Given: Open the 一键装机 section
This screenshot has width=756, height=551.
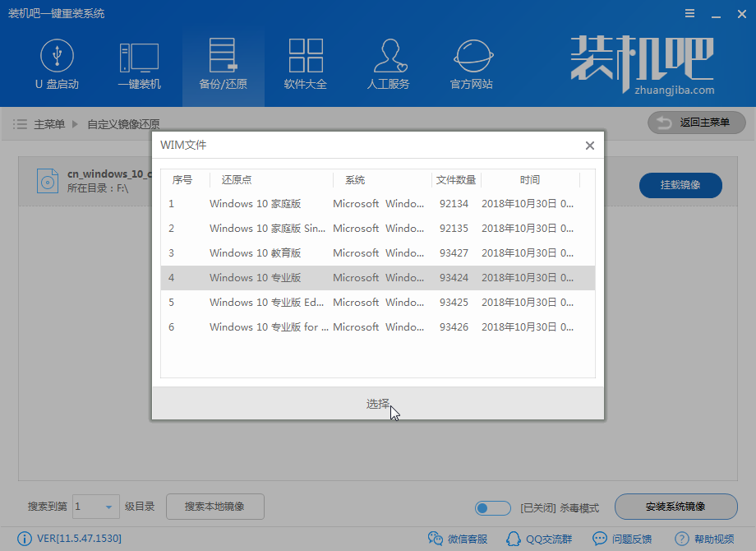Looking at the screenshot, I should click(140, 64).
